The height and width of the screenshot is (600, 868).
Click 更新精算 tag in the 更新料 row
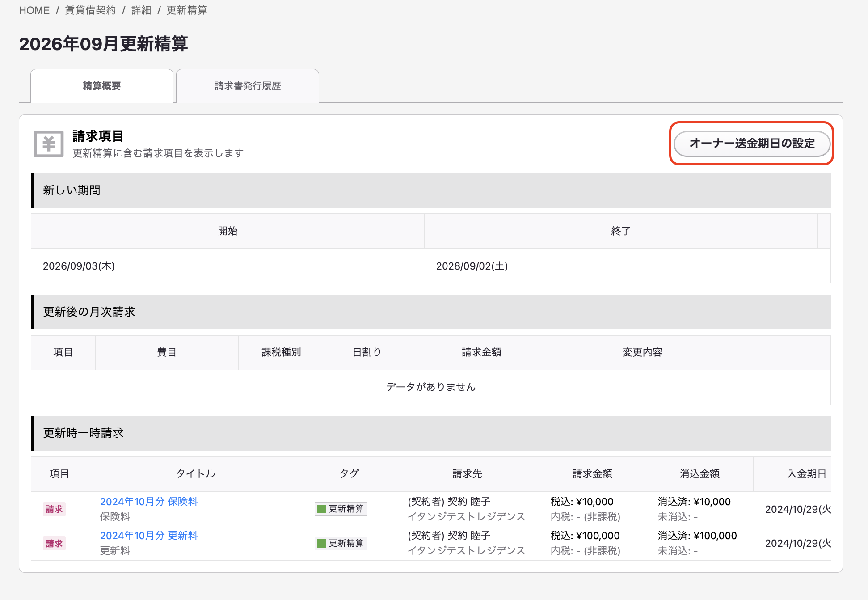[341, 543]
